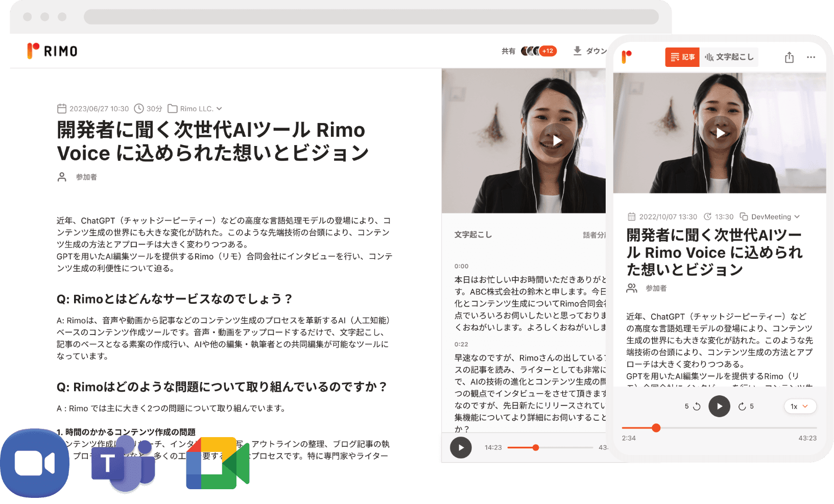
Task: Click the calendar icon beside 2022/10/07 13:30
Action: click(632, 217)
